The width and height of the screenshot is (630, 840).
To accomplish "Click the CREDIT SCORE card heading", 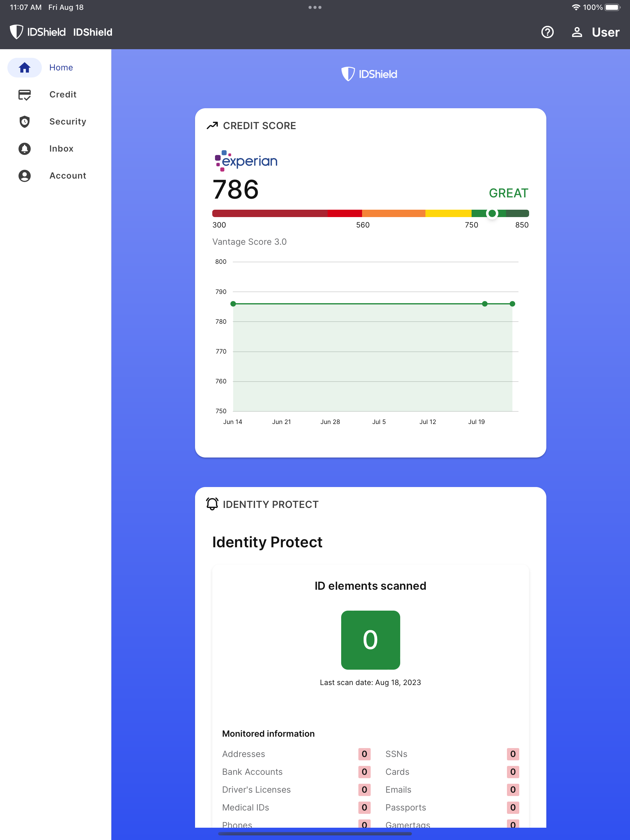I will pos(259,126).
